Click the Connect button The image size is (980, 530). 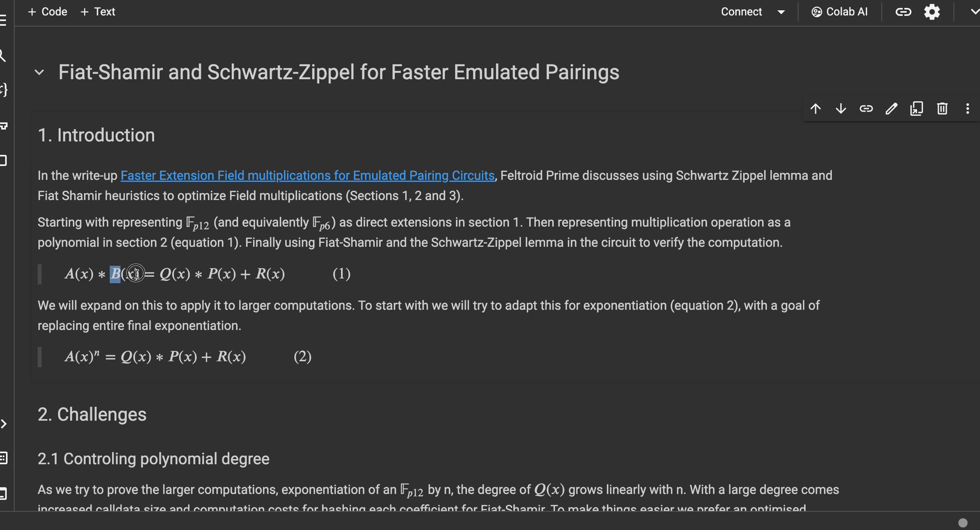click(x=741, y=12)
